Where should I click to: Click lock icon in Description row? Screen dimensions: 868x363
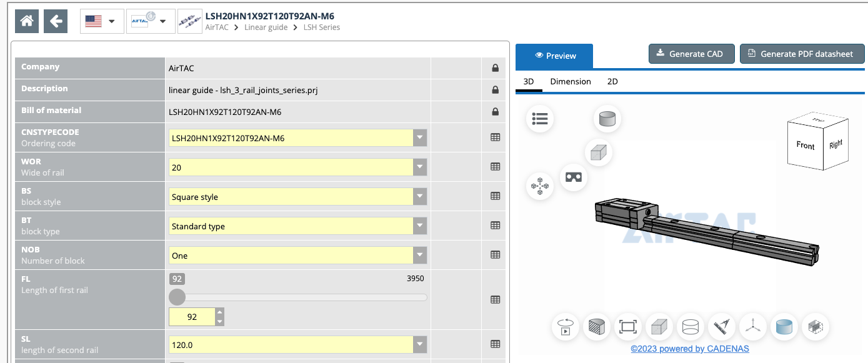[495, 90]
